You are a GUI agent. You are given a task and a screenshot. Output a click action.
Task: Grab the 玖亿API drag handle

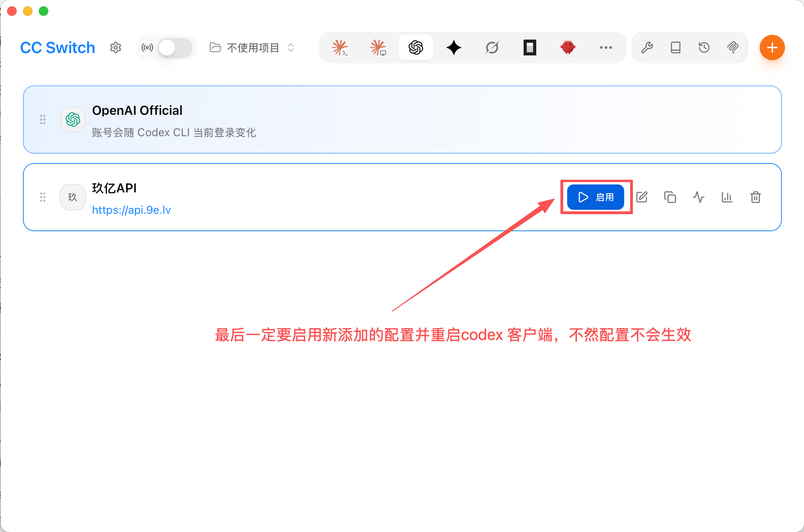(43, 197)
